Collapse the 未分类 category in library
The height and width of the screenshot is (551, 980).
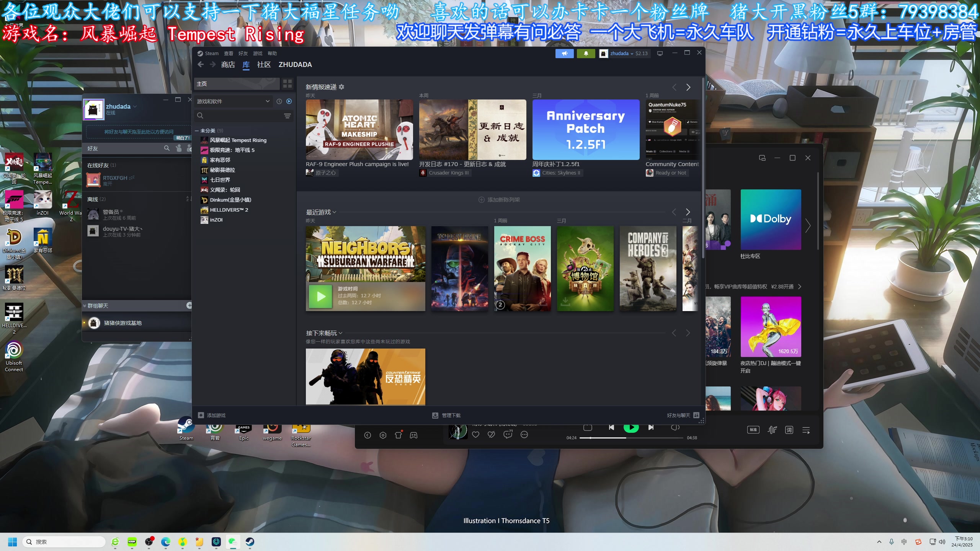coord(197,131)
